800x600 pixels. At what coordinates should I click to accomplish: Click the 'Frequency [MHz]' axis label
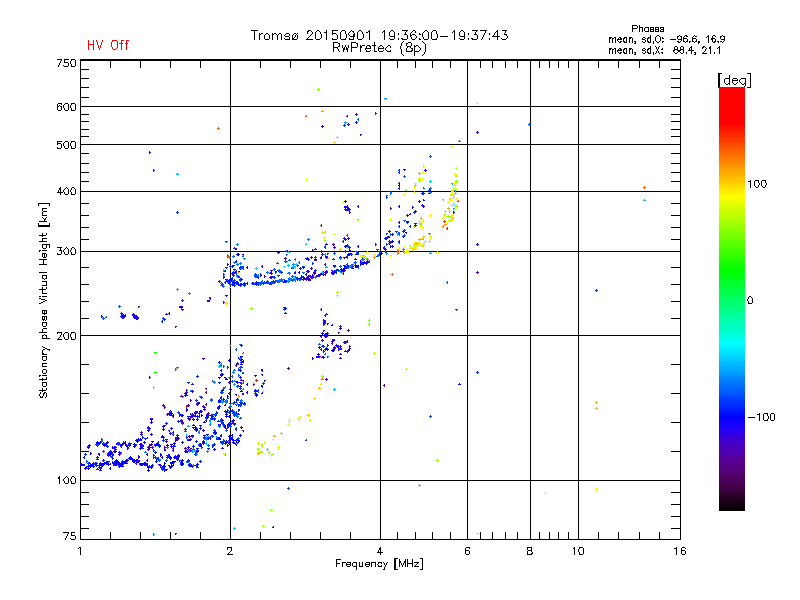[379, 564]
